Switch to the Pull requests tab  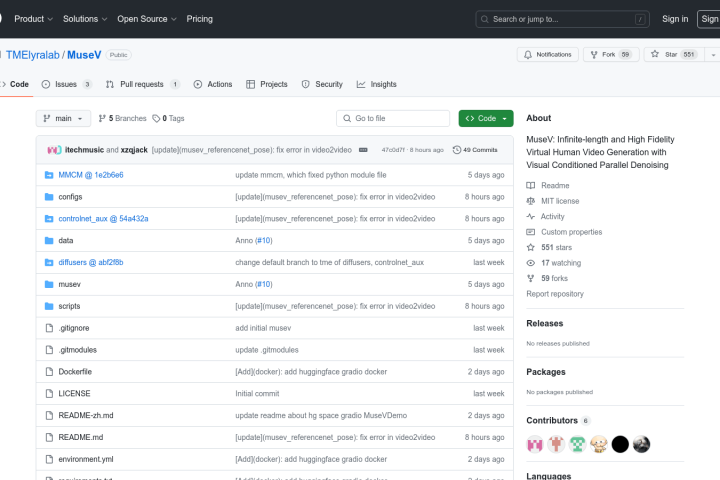point(142,84)
